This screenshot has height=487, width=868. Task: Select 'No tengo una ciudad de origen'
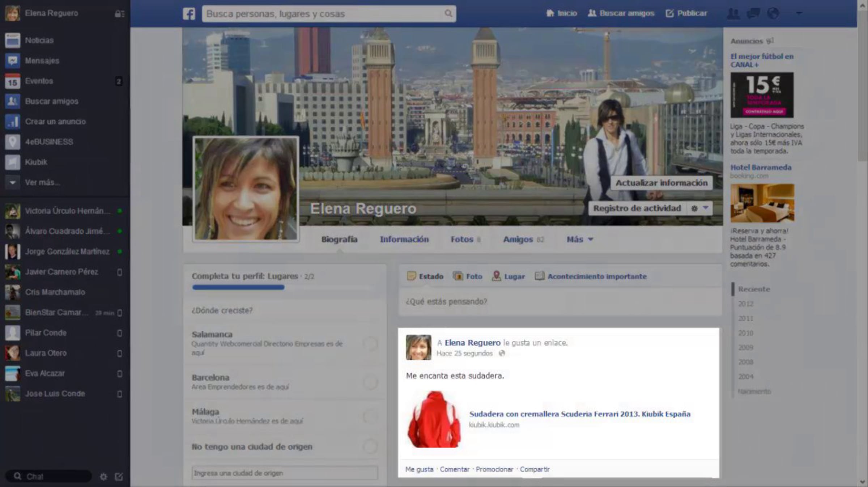point(370,446)
